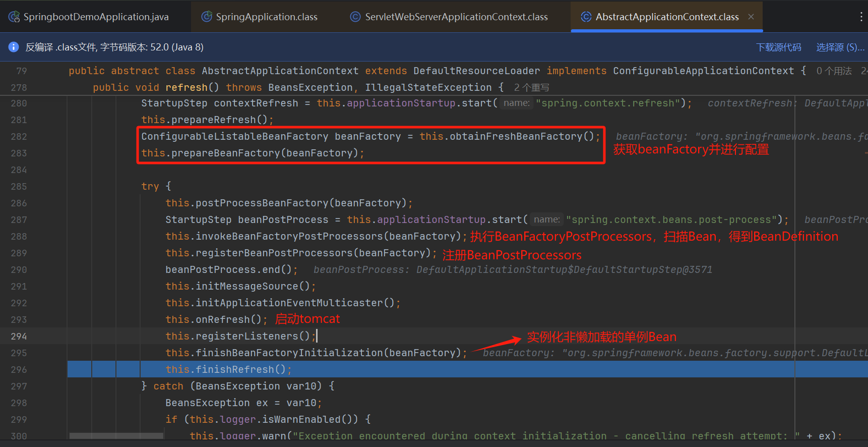Click the SpringApplication.class tab icon

pos(207,17)
